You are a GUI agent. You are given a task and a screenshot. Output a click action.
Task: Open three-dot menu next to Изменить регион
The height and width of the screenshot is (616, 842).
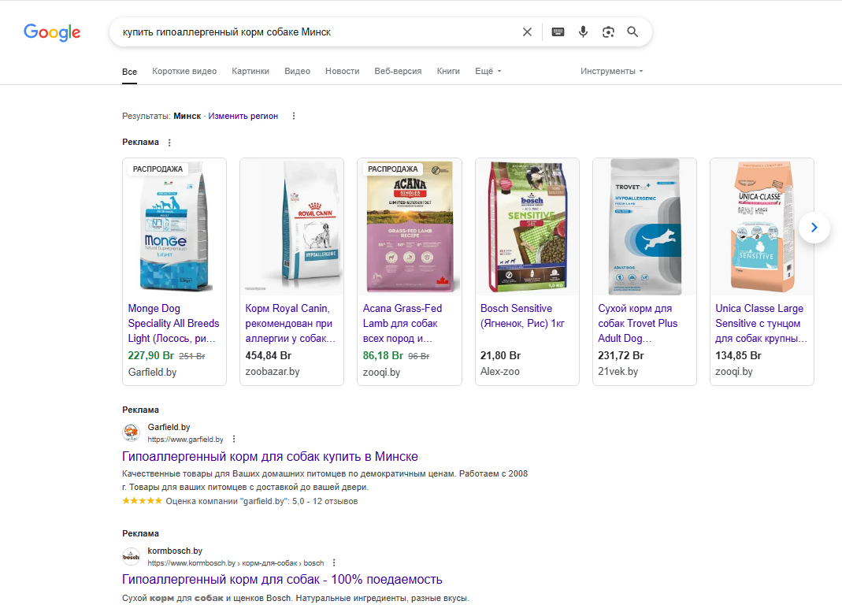point(294,116)
